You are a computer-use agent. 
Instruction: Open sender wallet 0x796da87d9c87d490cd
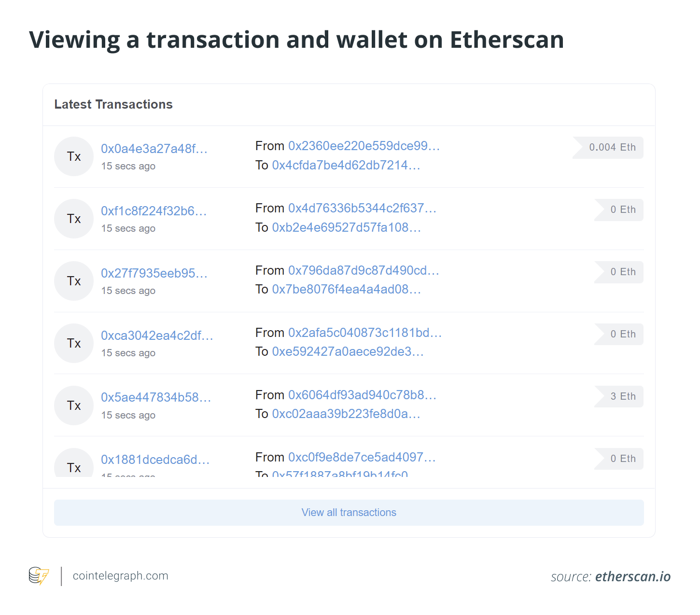(364, 270)
